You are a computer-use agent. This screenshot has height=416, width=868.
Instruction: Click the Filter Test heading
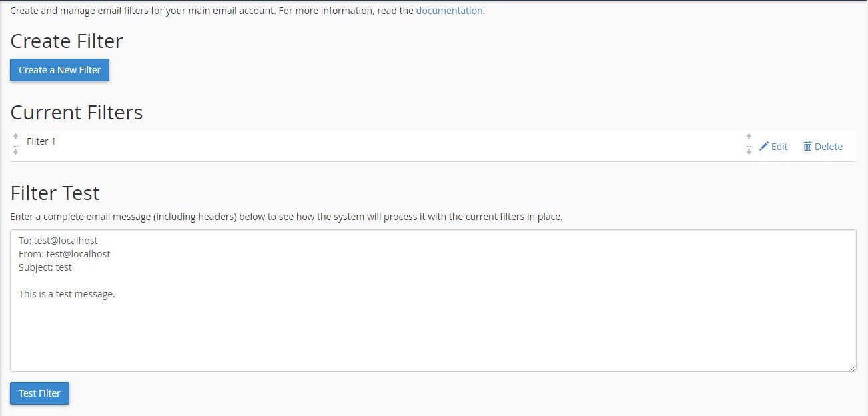coord(55,193)
